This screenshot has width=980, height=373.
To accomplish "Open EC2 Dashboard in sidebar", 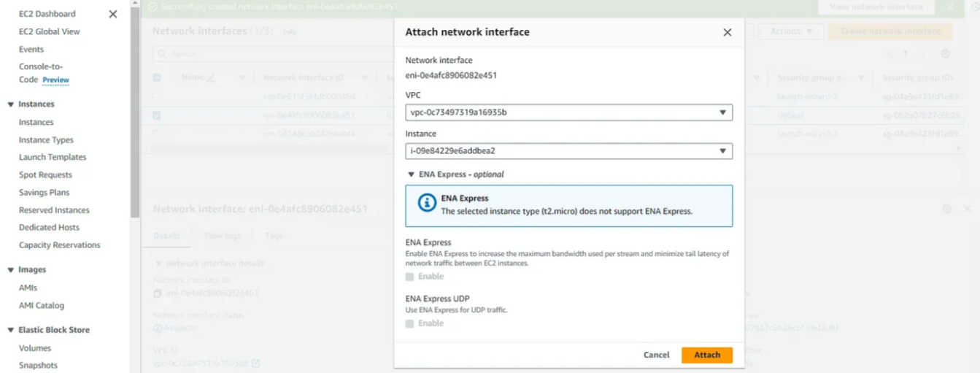I will pos(47,14).
